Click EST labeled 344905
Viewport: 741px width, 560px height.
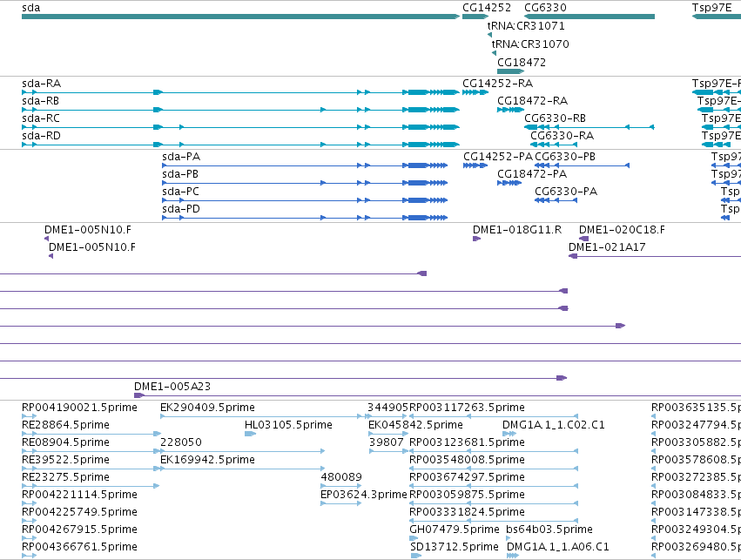(x=387, y=416)
